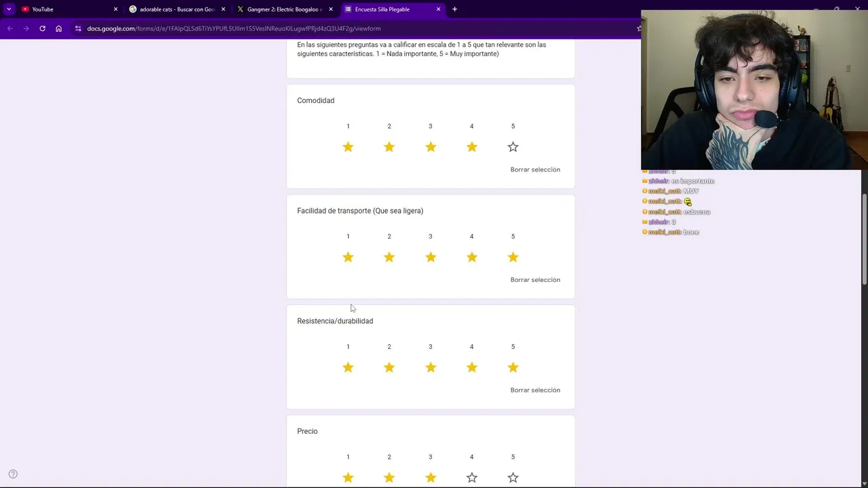
Task: Select star 1 for Comodidad
Action: point(348,147)
